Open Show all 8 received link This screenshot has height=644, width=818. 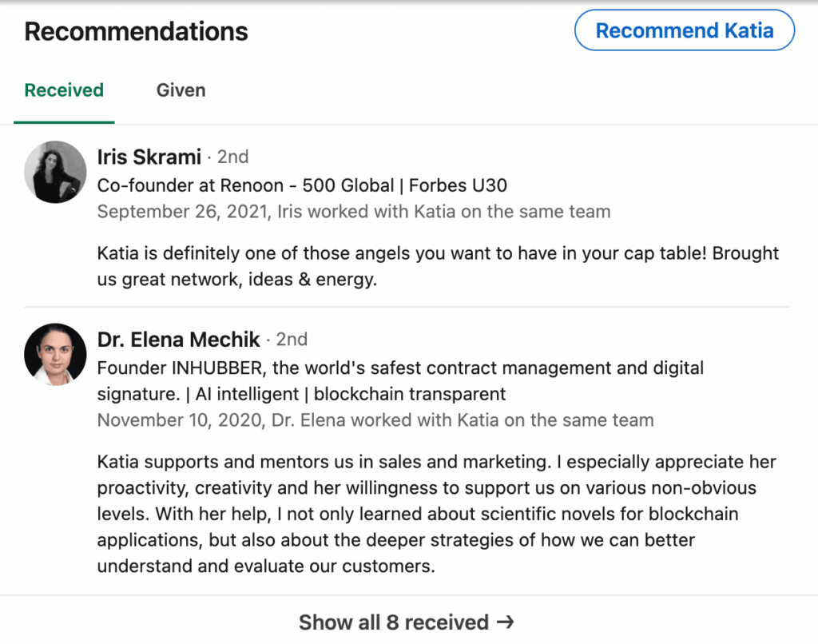(x=393, y=622)
